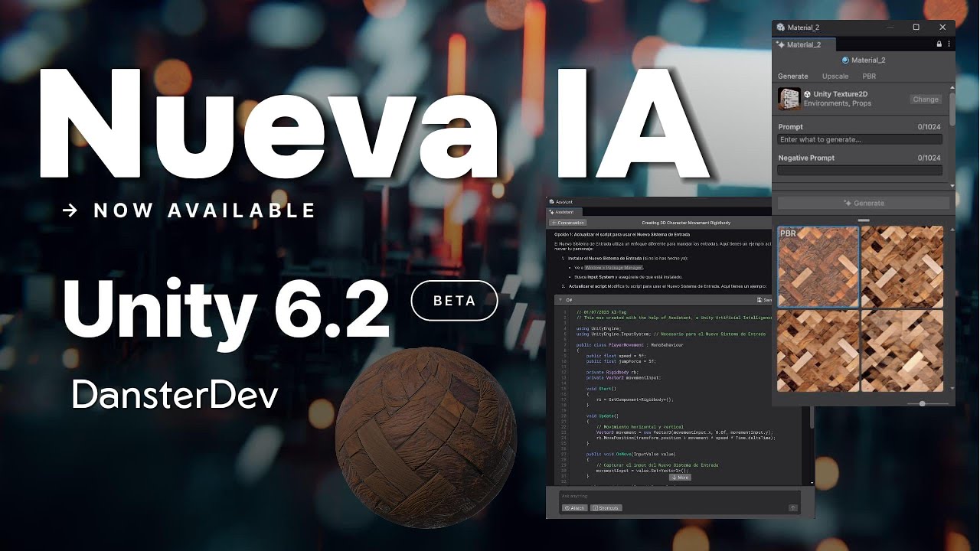Click the conversation title Creating 3D Character Movement

(685, 223)
